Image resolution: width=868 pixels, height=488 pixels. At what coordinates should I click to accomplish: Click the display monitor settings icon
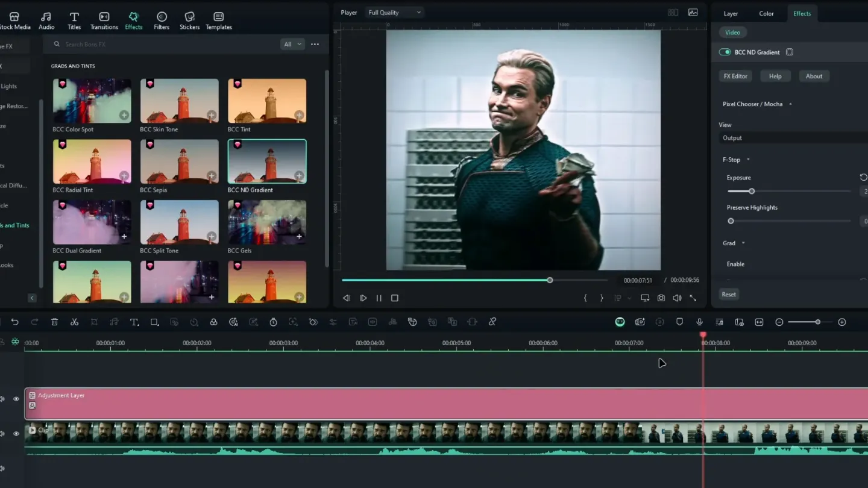pyautogui.click(x=645, y=298)
